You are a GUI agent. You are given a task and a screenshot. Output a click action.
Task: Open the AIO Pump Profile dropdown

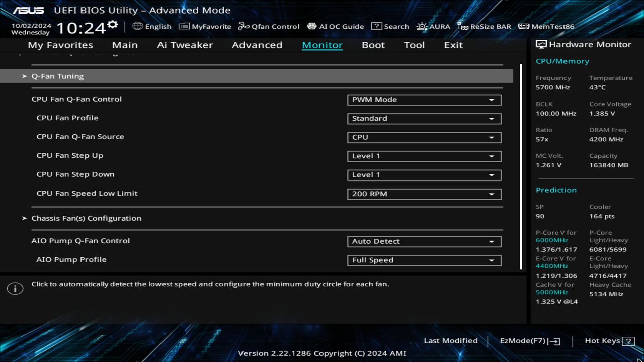424,260
